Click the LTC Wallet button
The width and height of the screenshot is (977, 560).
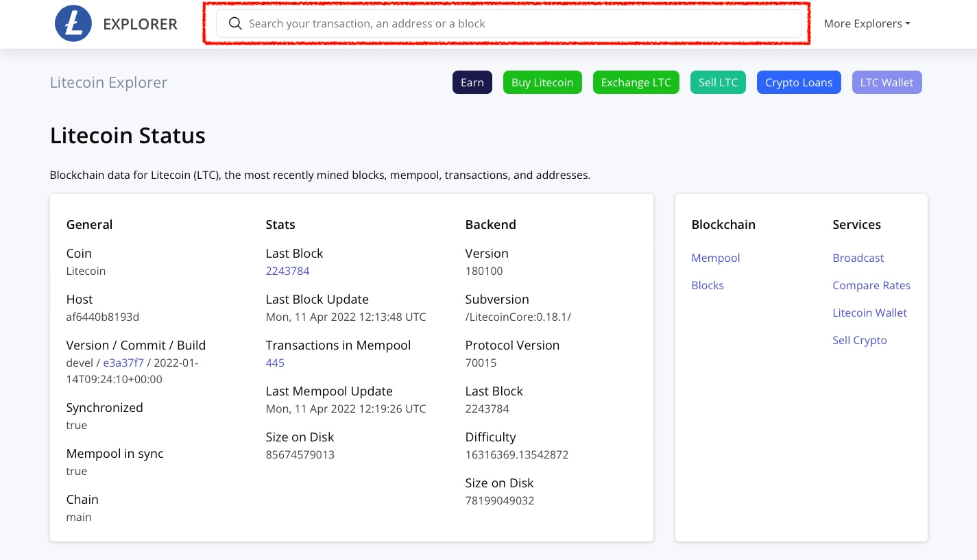(x=886, y=83)
